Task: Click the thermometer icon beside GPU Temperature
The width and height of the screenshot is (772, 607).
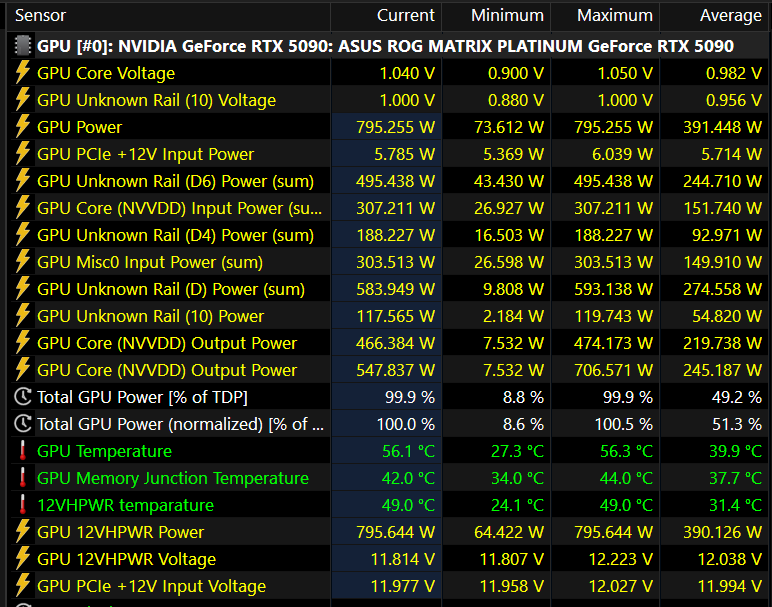Action: [23, 451]
